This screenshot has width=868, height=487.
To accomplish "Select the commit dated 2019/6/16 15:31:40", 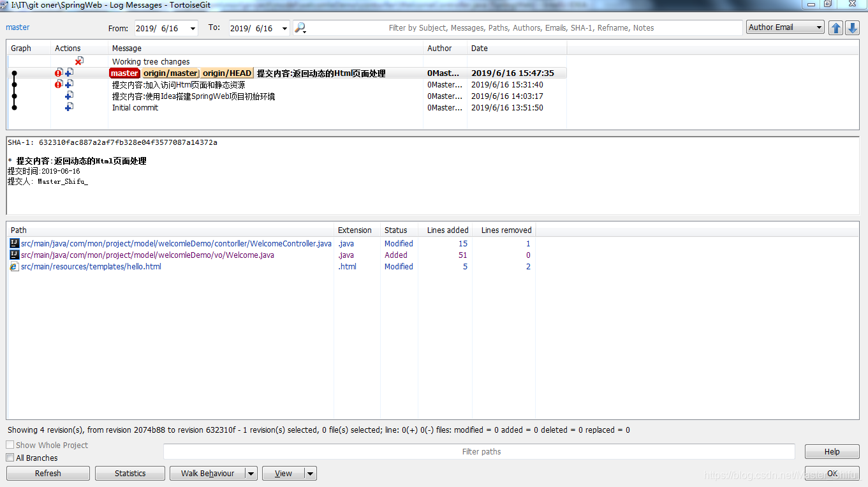I will [287, 84].
